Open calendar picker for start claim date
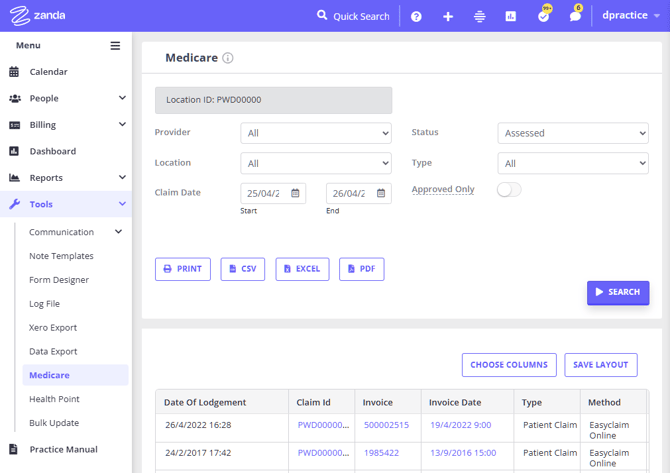Screen dimensions: 670x473 (x=295, y=193)
